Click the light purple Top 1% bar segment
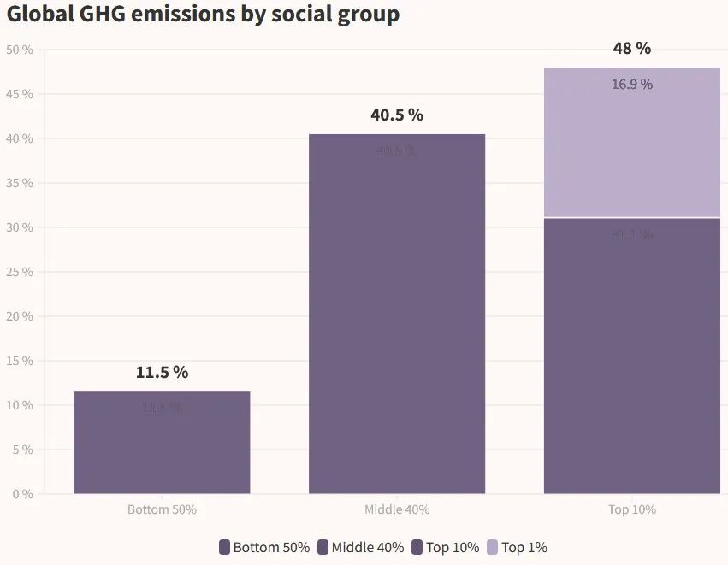This screenshot has height=565, width=728. tap(632, 145)
